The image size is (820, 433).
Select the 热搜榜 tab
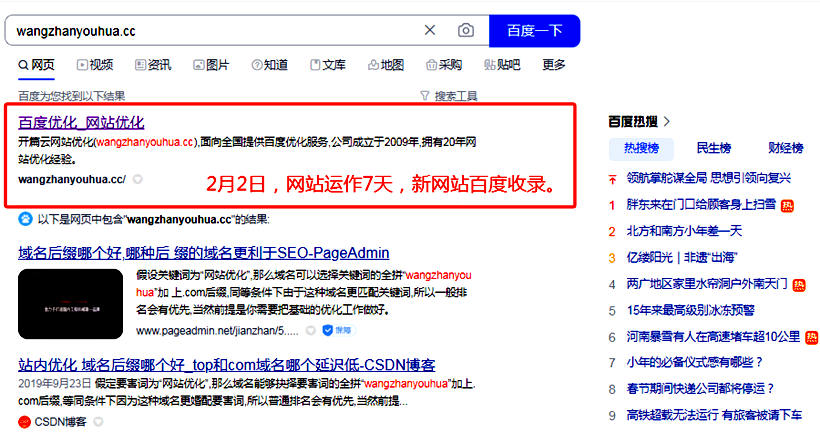[641, 149]
